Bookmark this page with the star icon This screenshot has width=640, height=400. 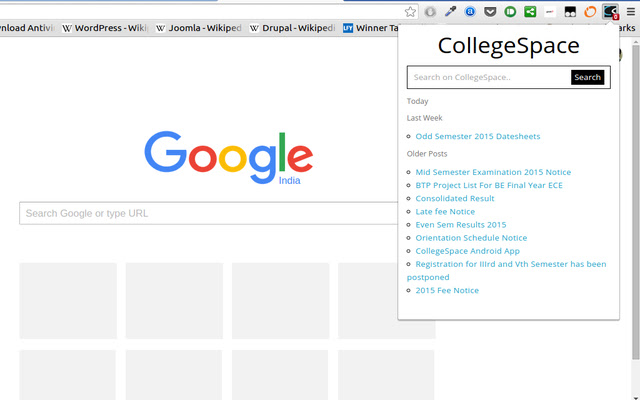[x=410, y=12]
